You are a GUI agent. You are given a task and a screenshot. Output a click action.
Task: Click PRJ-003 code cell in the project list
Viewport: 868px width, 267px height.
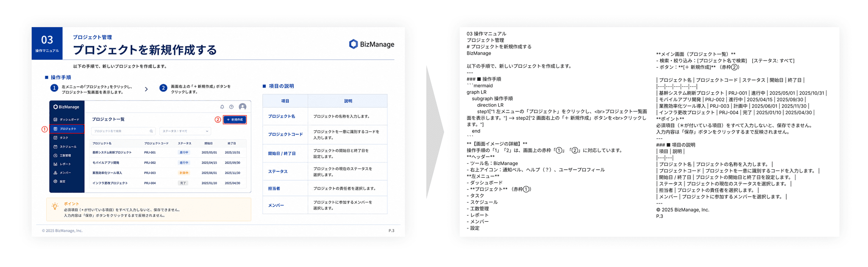click(x=150, y=173)
